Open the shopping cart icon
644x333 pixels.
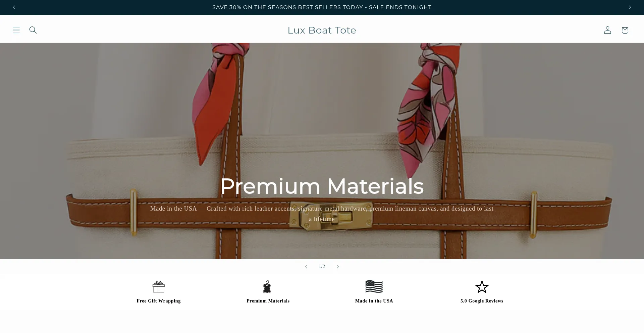pyautogui.click(x=625, y=30)
